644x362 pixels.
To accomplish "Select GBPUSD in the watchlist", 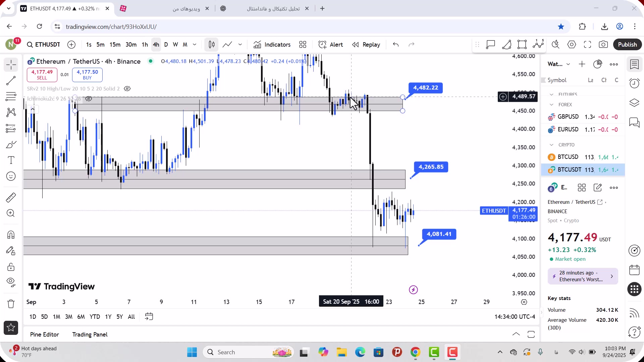I will point(583,117).
